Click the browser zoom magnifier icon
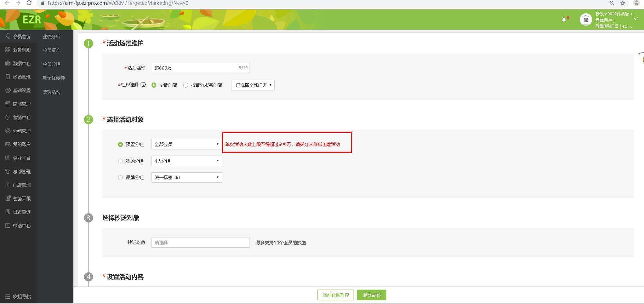The height and width of the screenshot is (304, 644). [x=612, y=3]
